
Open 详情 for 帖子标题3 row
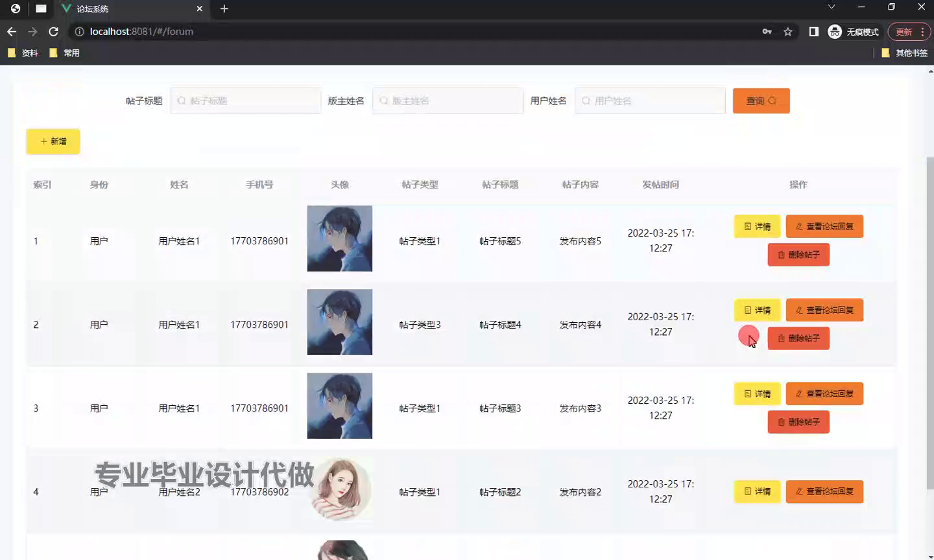tap(757, 393)
